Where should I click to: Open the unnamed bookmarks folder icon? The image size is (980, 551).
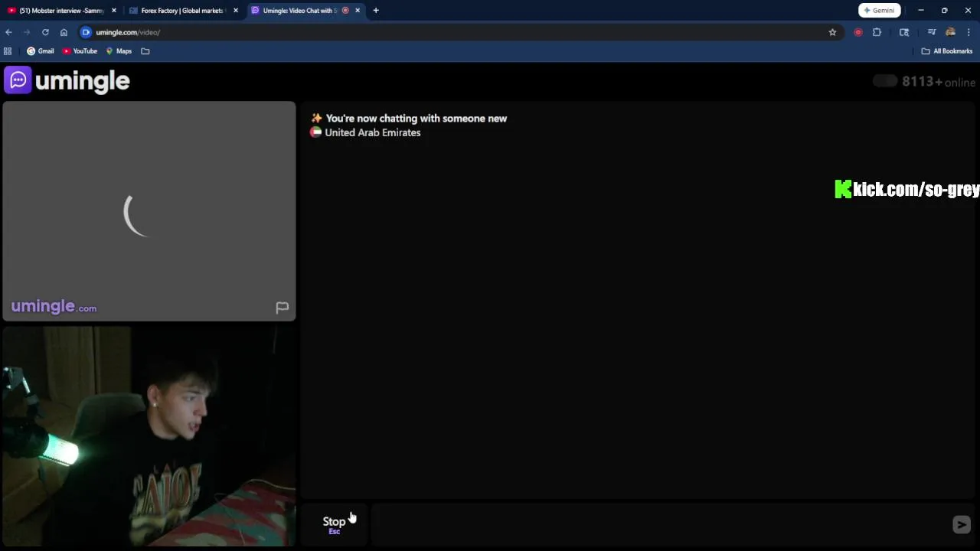coord(145,51)
